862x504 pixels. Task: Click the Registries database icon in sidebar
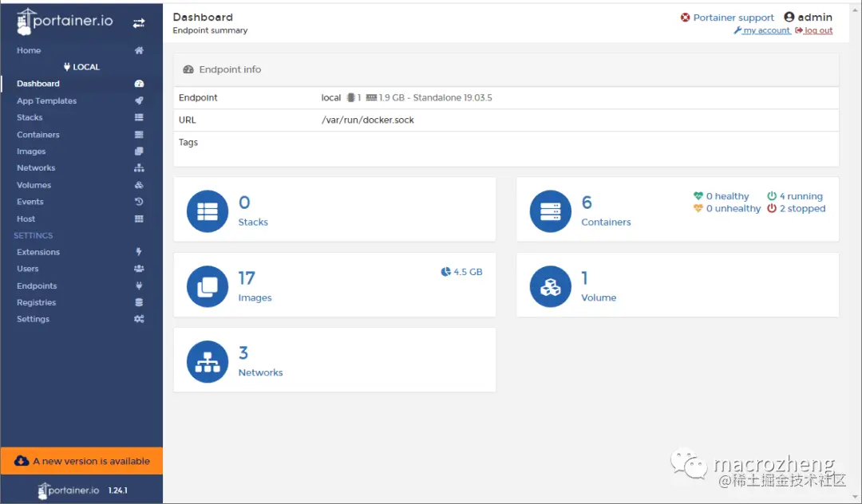139,302
